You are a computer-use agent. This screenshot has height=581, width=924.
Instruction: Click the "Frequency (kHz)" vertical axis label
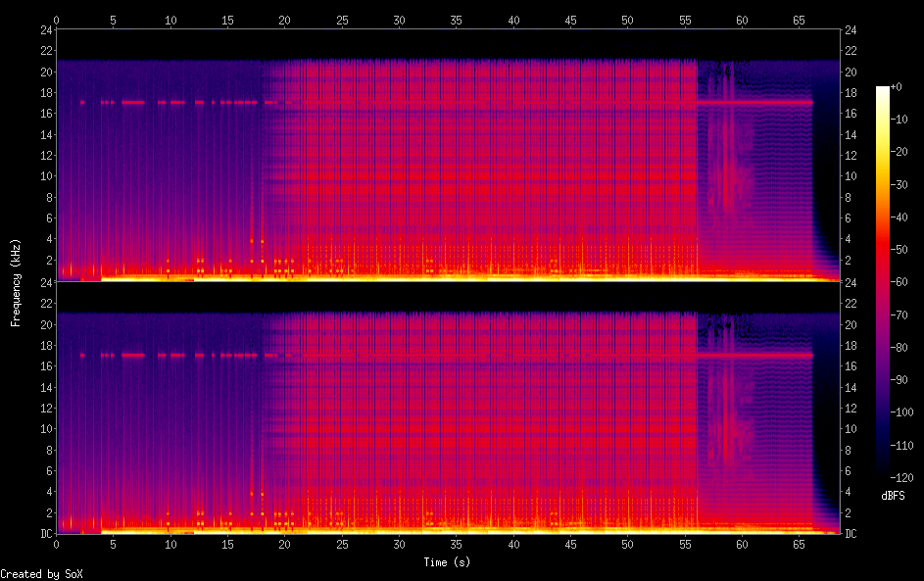16,281
